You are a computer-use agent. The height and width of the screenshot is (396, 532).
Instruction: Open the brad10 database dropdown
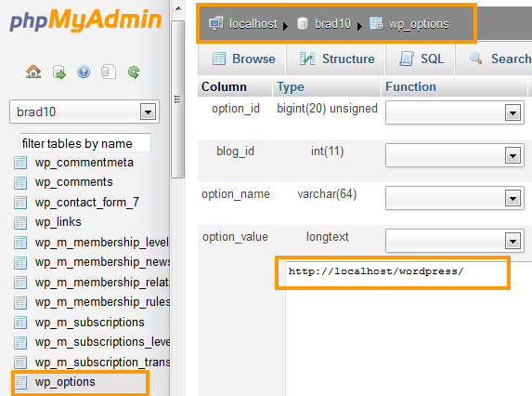point(84,112)
